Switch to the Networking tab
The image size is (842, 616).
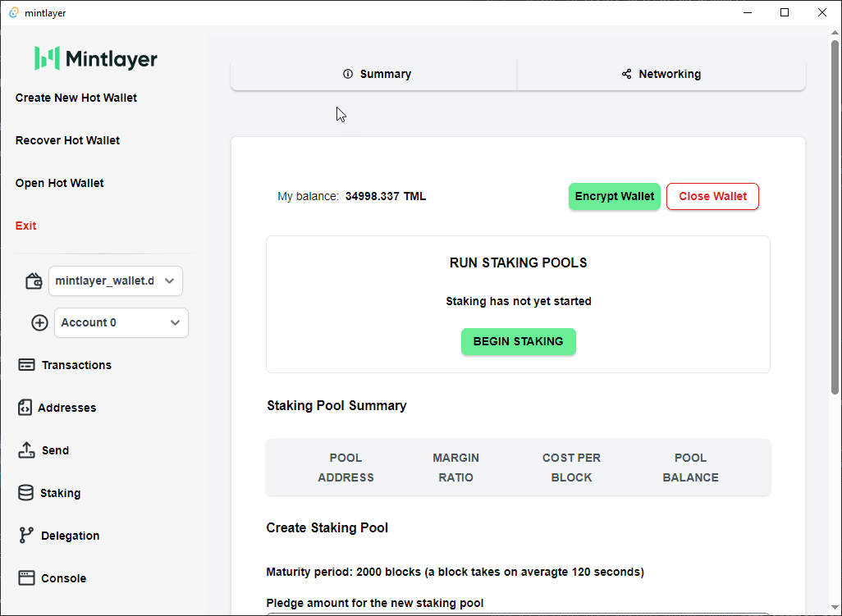[x=661, y=74]
